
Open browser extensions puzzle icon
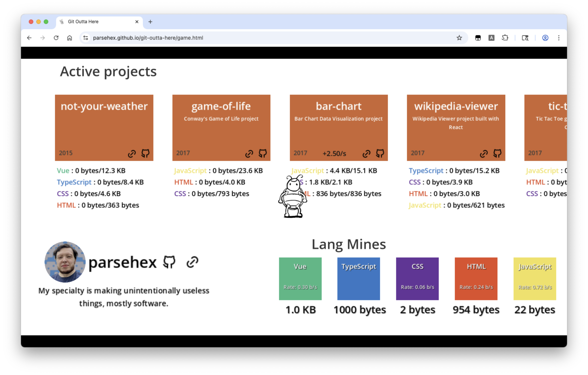(x=505, y=38)
